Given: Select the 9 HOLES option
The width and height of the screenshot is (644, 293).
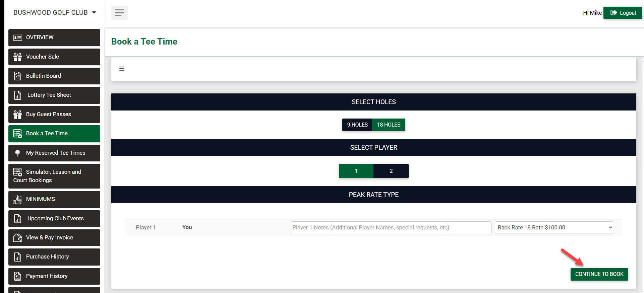Looking at the screenshot, I should point(357,125).
